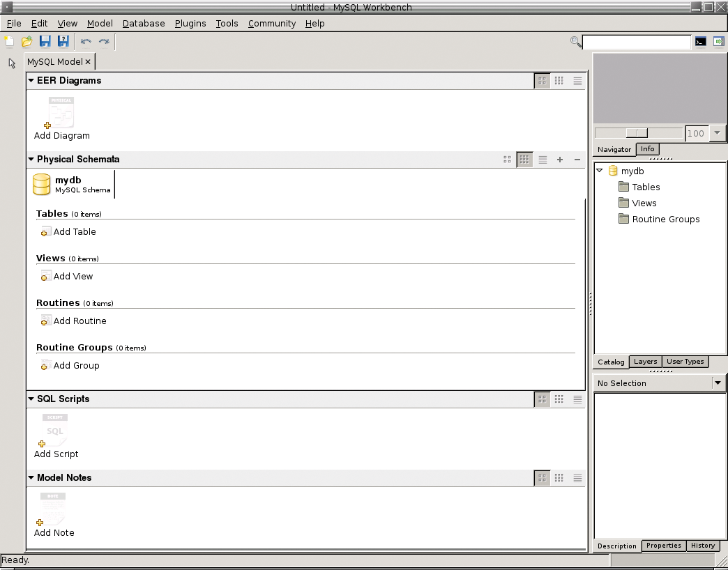
Task: Collapse the SQL Scripts section
Action: click(x=31, y=399)
